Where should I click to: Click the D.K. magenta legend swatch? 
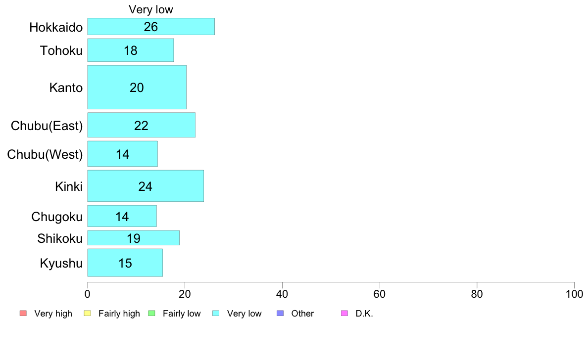coord(344,313)
